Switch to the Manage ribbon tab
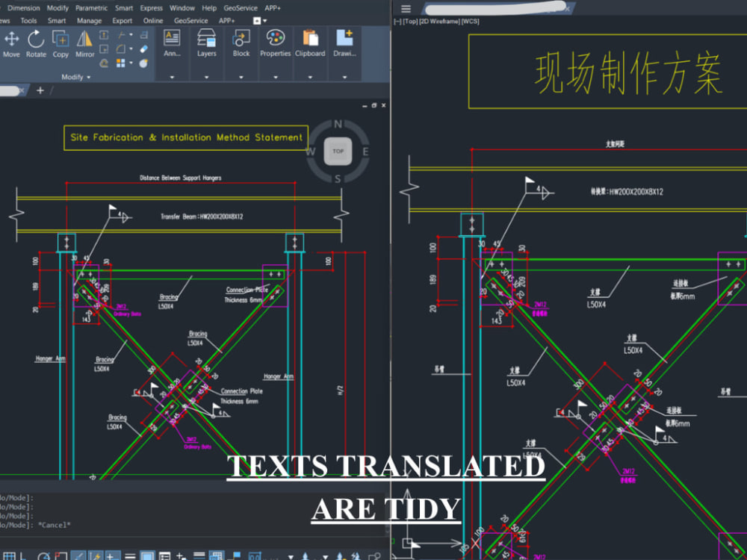This screenshot has width=747, height=560. (x=89, y=20)
